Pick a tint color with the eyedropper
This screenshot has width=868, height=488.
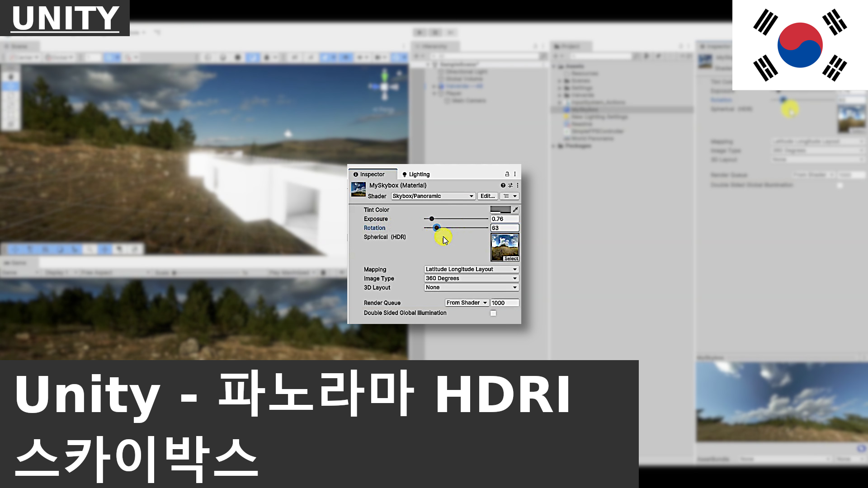515,210
